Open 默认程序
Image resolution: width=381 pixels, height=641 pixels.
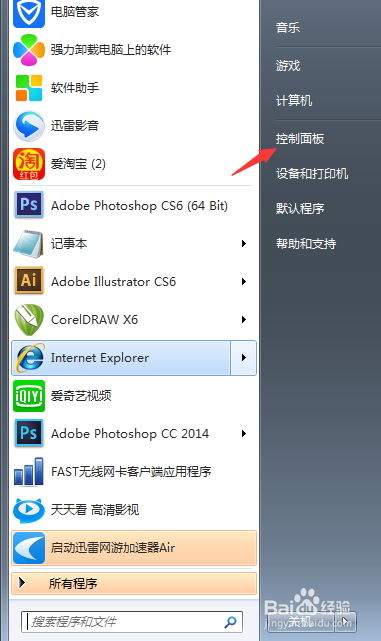[300, 208]
